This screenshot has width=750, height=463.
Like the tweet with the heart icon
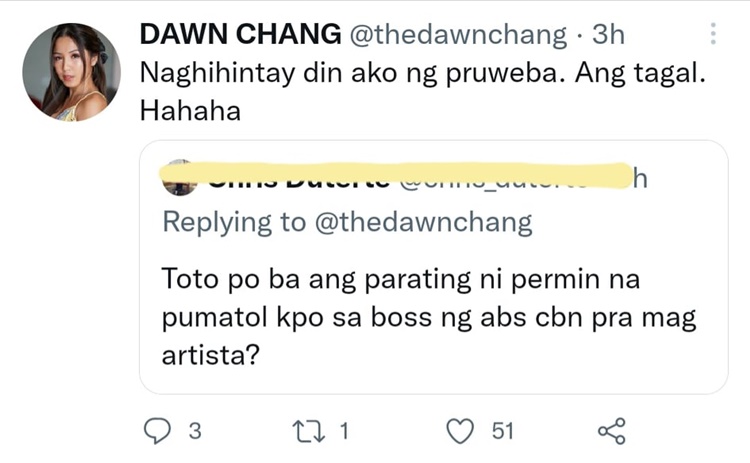pyautogui.click(x=459, y=431)
